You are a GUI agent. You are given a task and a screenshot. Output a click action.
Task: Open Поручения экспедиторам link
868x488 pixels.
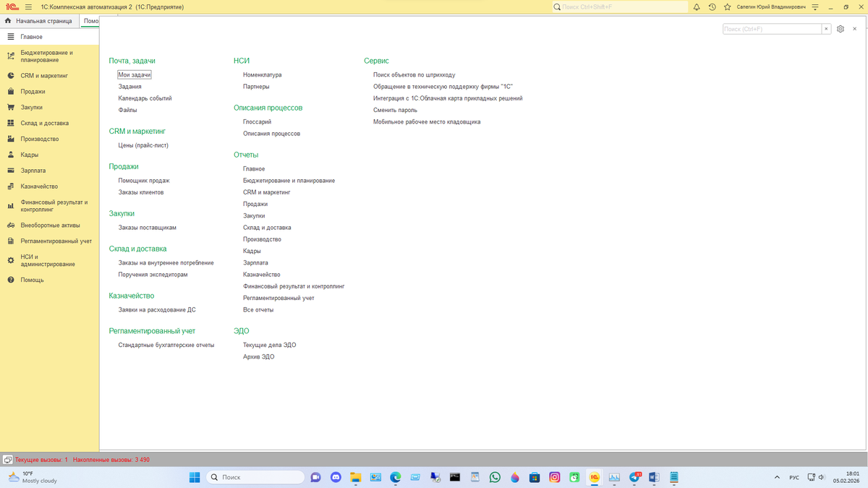tap(153, 275)
